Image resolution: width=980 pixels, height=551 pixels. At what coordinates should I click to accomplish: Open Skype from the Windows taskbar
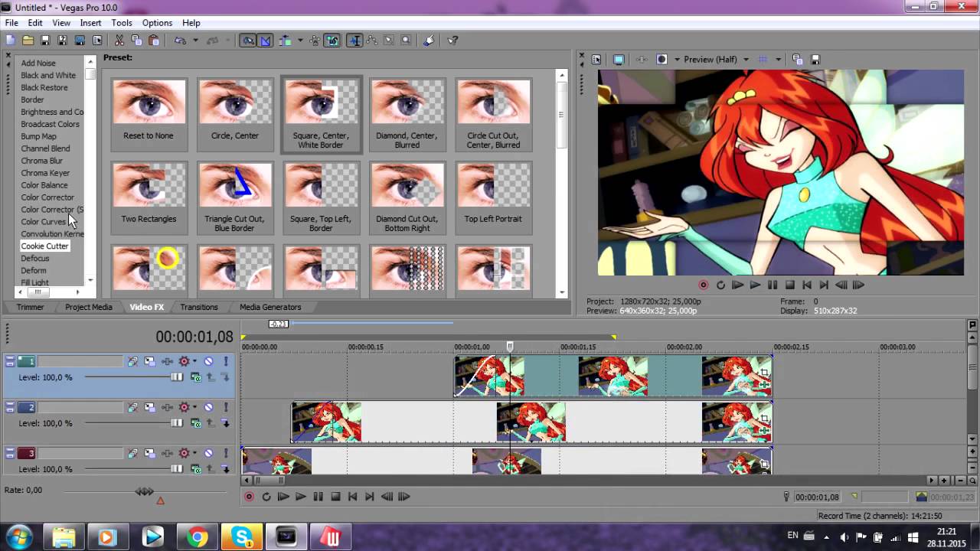tap(242, 537)
